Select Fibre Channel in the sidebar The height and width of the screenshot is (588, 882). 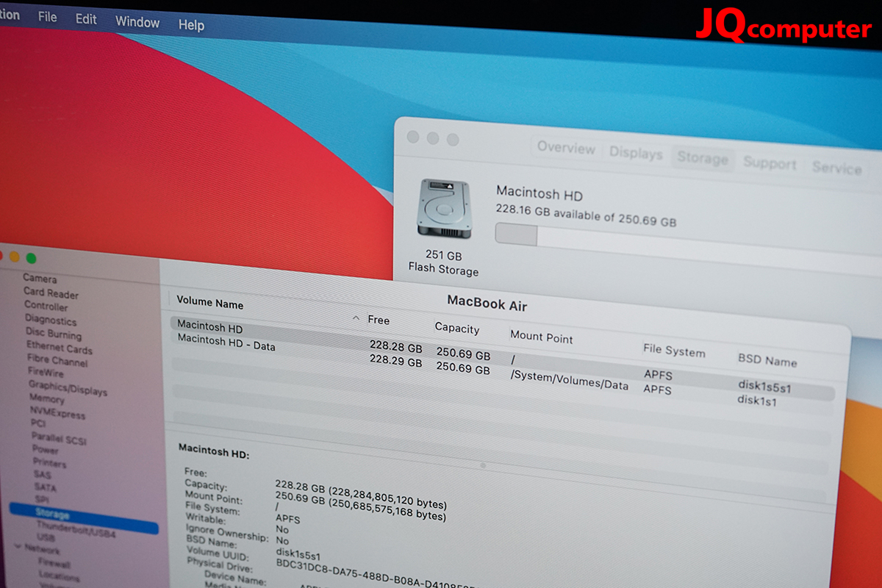tap(58, 361)
